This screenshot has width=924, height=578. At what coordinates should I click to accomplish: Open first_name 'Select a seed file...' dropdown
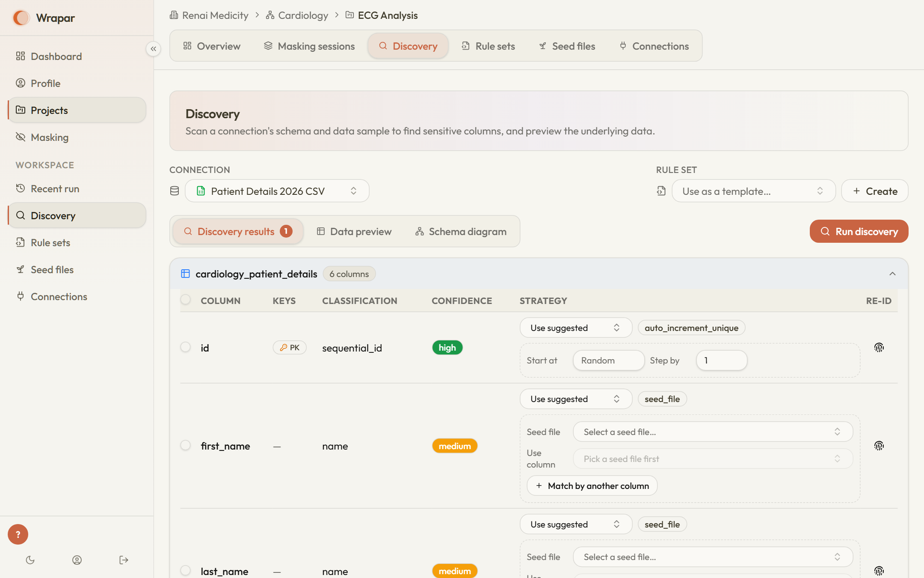[x=713, y=432]
